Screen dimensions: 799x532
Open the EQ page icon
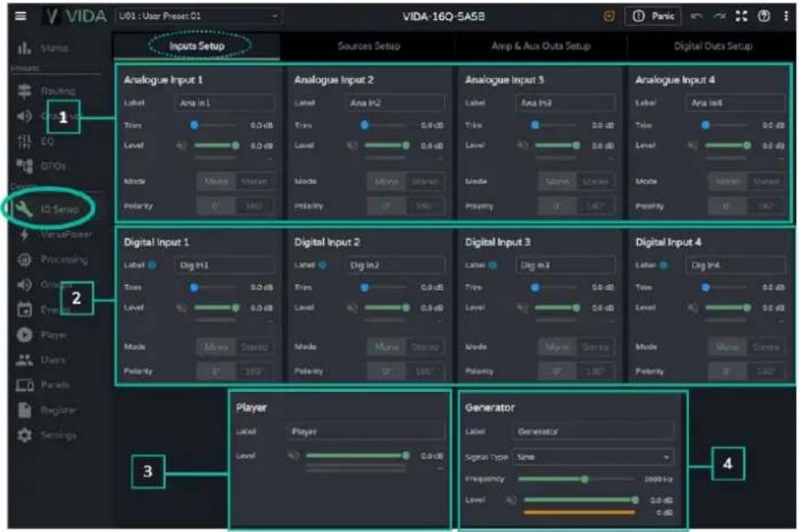pyautogui.click(x=24, y=141)
